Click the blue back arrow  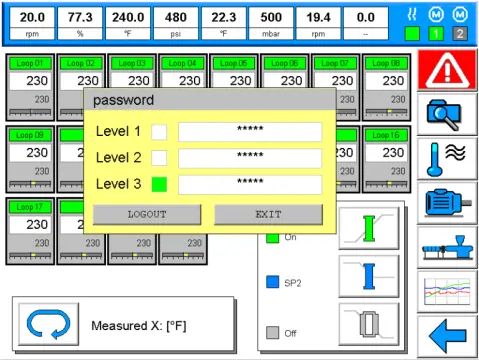coord(447,336)
